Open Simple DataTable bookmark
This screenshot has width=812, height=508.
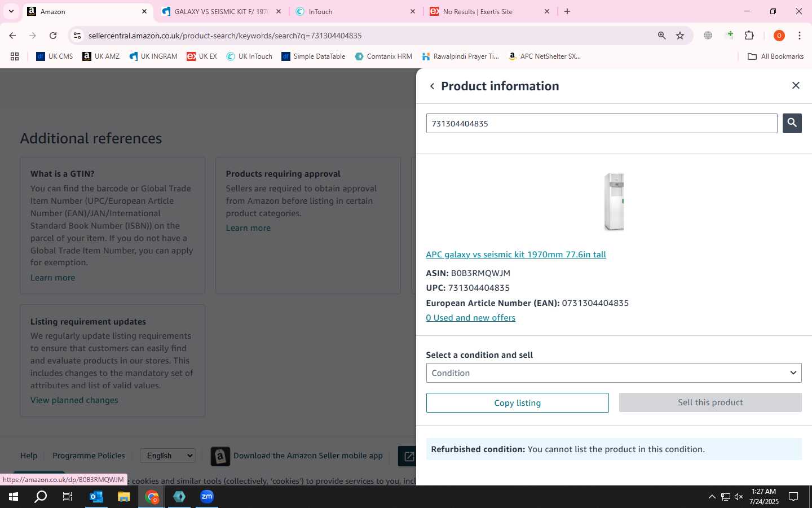tap(314, 56)
